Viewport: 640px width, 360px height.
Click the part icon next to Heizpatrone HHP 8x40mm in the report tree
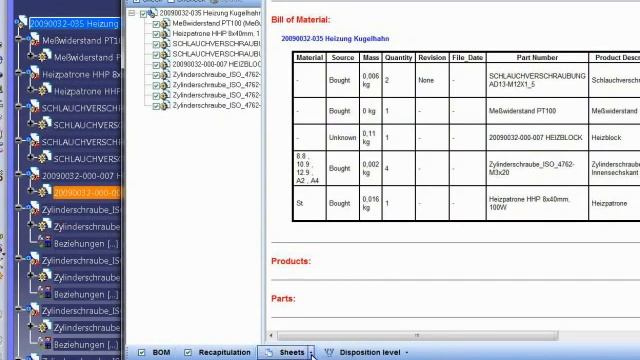pos(165,34)
